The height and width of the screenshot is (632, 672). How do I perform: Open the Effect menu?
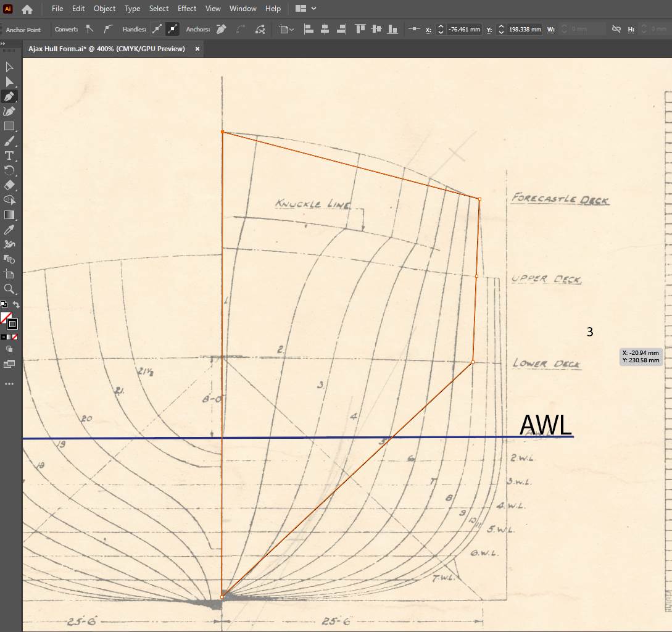coord(187,9)
